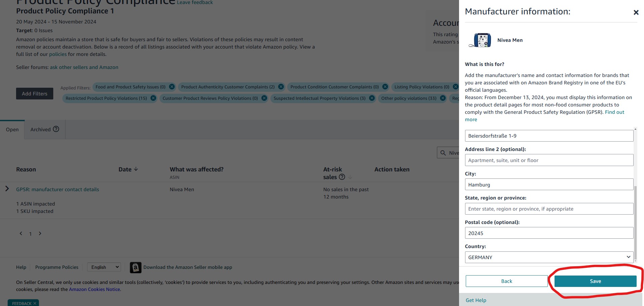Viewport: 644px width, 306px height.
Task: Click the form panel vertical scrollbar
Action: click(635, 223)
